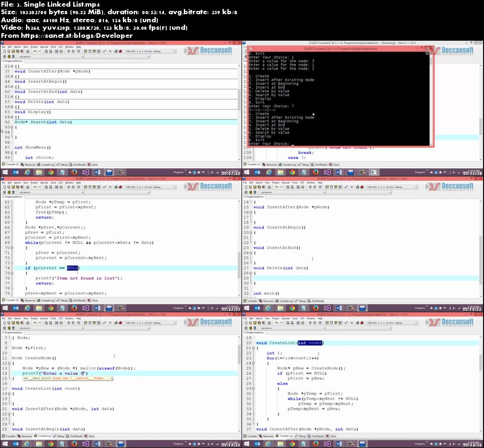This screenshot has width=484, height=448.
Task: Select Resources tab in the empty Delete function frame
Action: (x=266, y=301)
